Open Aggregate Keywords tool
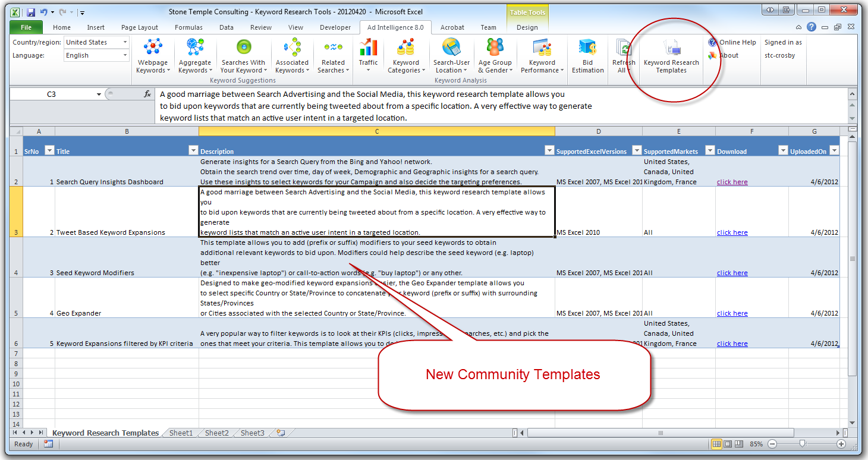The height and width of the screenshot is (460, 868). pyautogui.click(x=194, y=56)
